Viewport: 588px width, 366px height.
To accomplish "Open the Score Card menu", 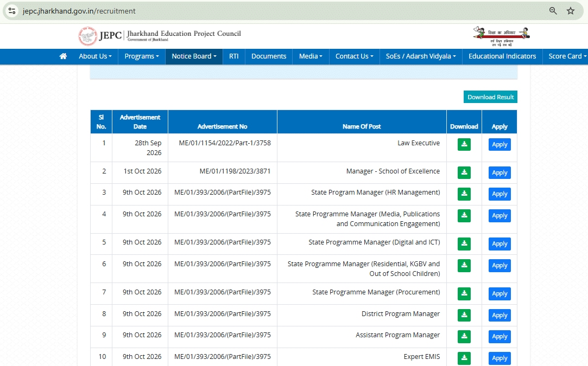I will pos(567,56).
